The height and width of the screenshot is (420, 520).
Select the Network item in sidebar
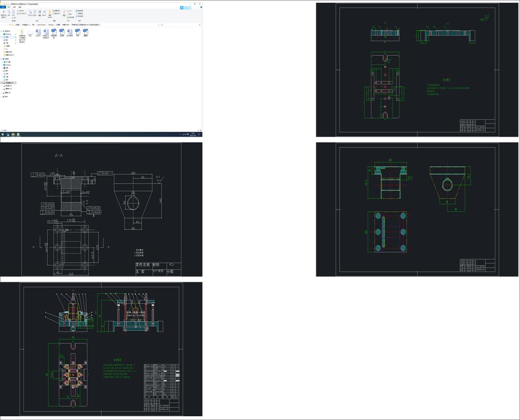click(6, 97)
